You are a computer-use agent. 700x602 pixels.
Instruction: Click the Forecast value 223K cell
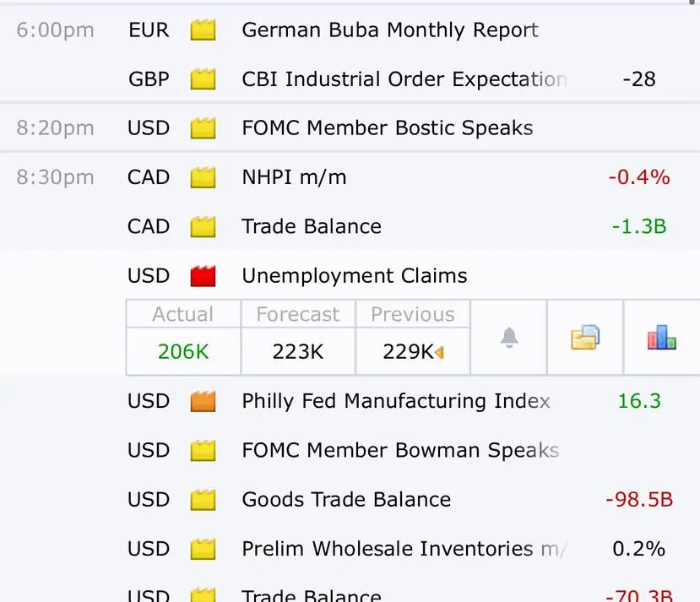click(x=298, y=351)
